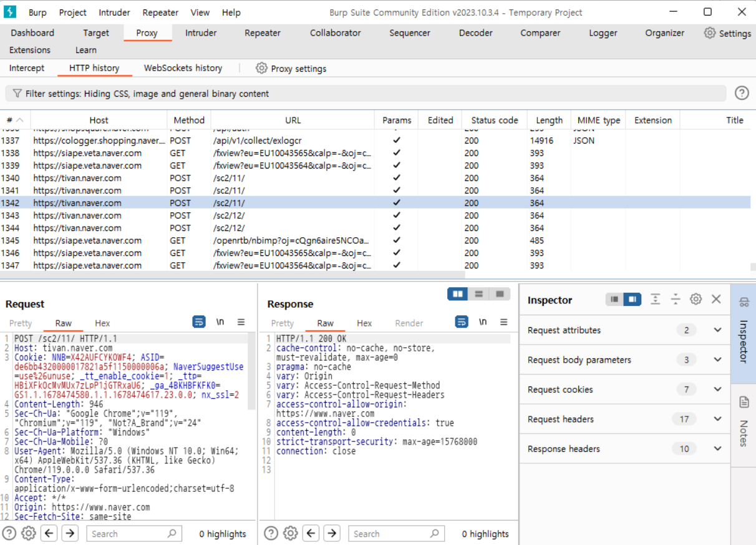Image resolution: width=756 pixels, height=545 pixels.
Task: Sort history by # column
Action: 15,120
